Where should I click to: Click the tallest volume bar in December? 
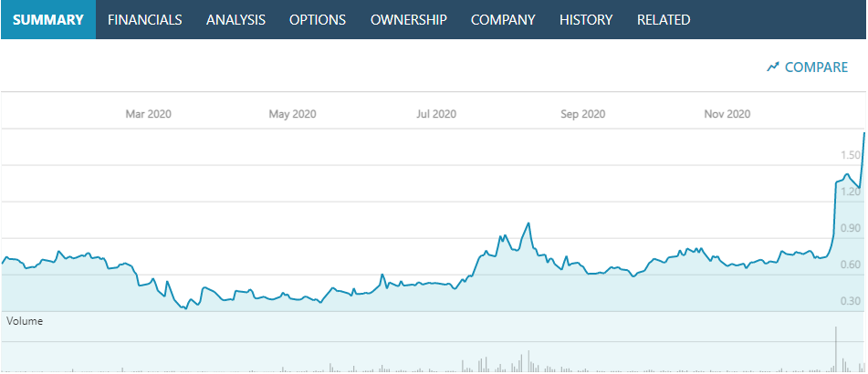coord(836,348)
